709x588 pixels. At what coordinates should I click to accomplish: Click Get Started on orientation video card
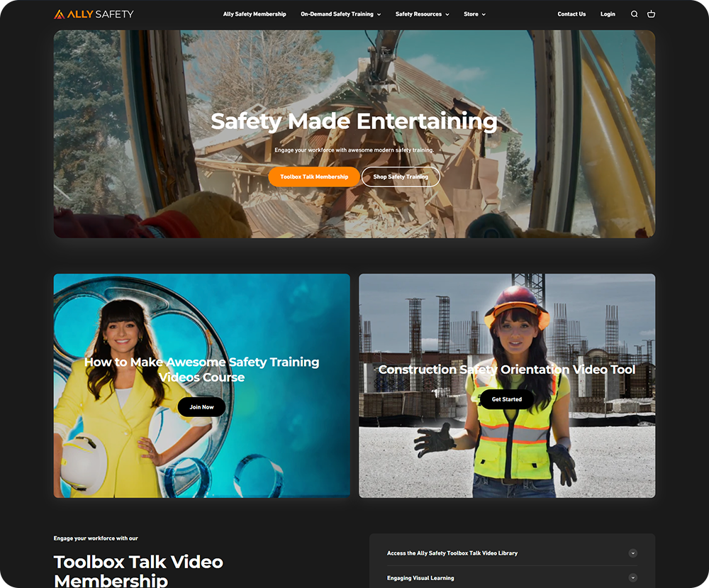507,399
